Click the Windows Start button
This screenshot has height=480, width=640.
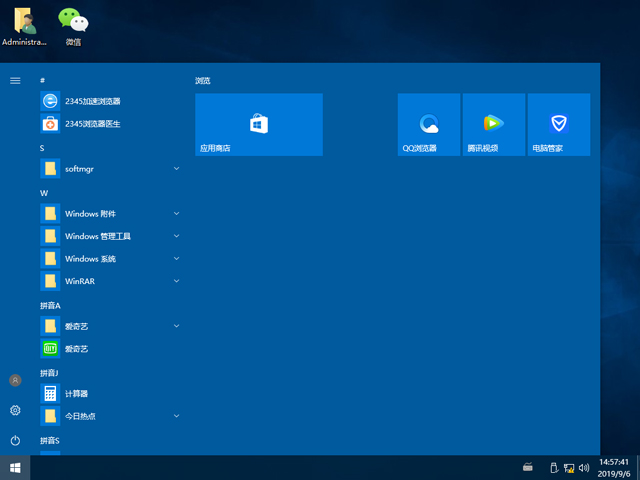click(15, 467)
